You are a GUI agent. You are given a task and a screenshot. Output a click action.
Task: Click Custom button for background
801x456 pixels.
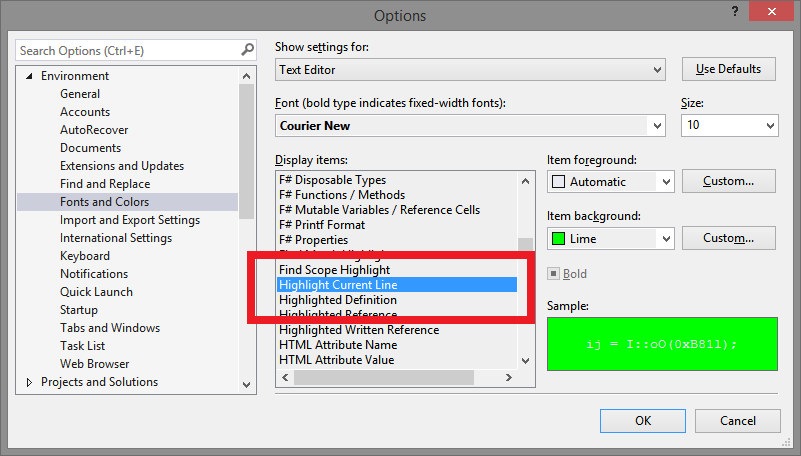(728, 238)
